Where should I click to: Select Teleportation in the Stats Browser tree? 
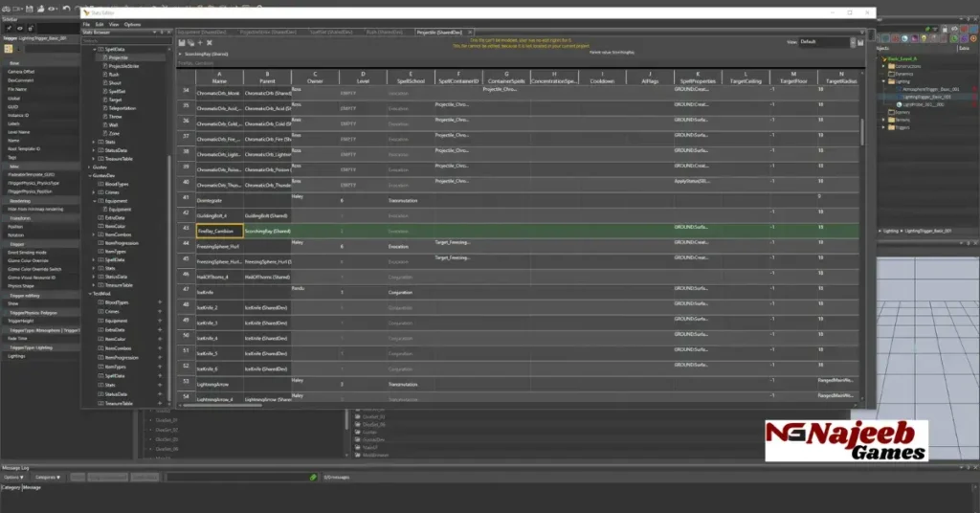[x=121, y=108]
